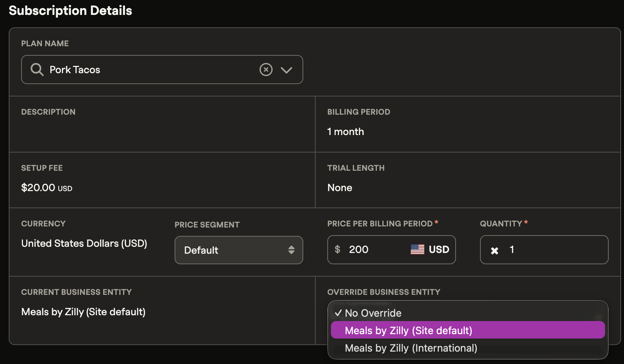Click the search magnifier icon in Plan Name
Viewport: 624px width, 364px height.
coord(37,69)
